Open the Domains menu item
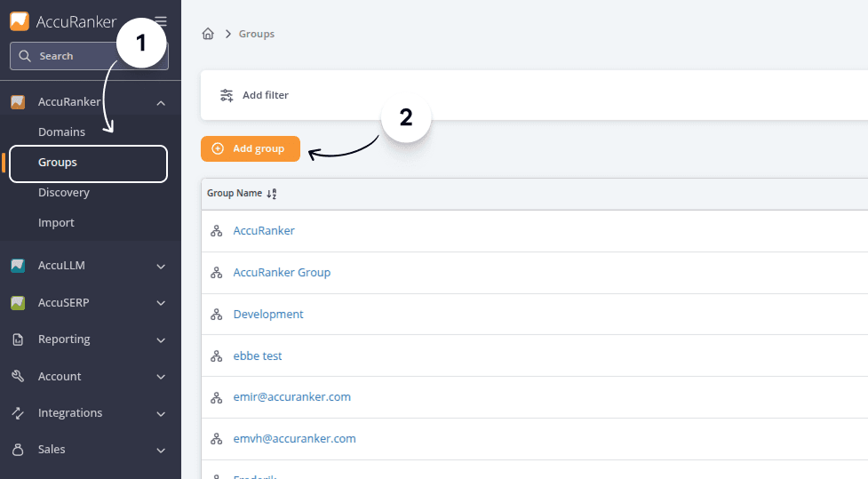The width and height of the screenshot is (868, 479). pos(61,132)
